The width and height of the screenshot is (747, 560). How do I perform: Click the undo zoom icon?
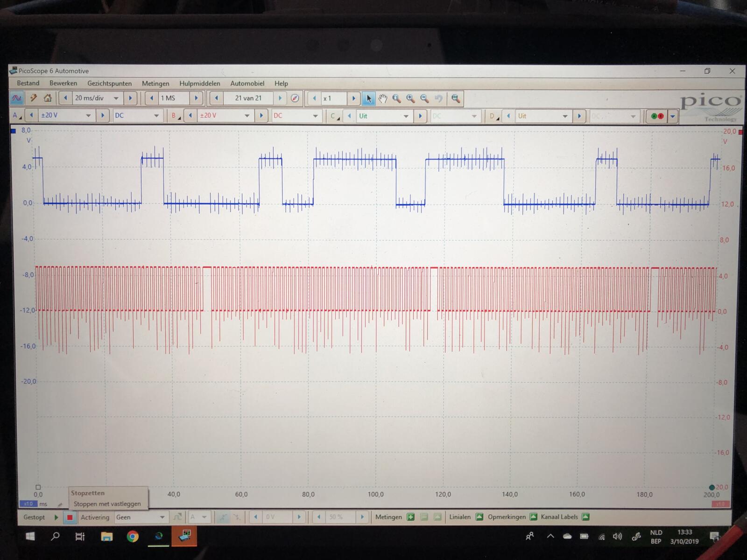point(438,98)
